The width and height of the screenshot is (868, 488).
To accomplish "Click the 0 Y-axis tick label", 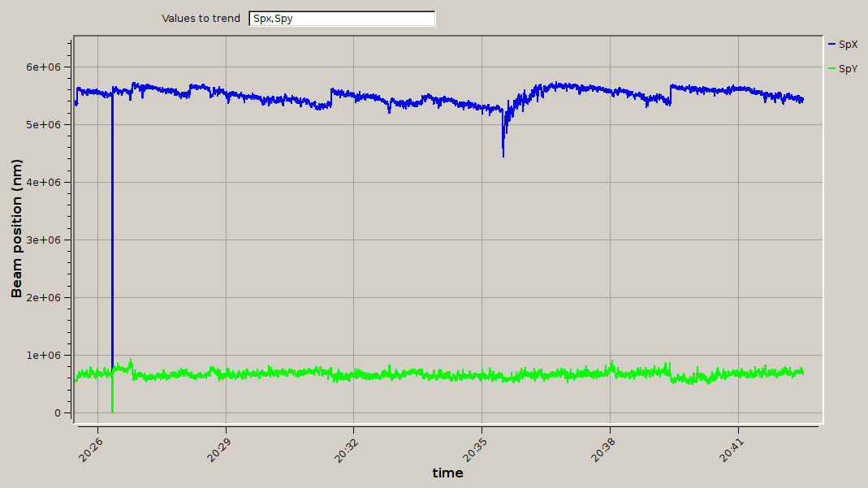I will tap(57, 413).
